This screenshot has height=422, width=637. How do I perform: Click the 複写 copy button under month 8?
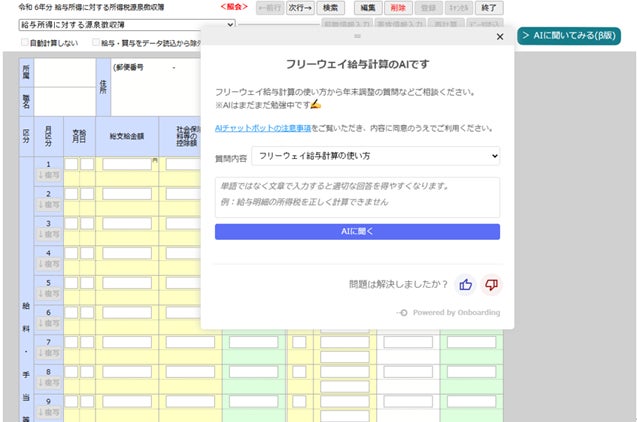coord(48,387)
